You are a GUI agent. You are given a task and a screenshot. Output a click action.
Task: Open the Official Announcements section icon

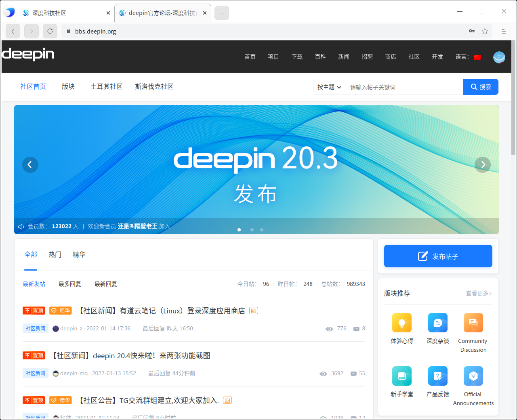473,376
